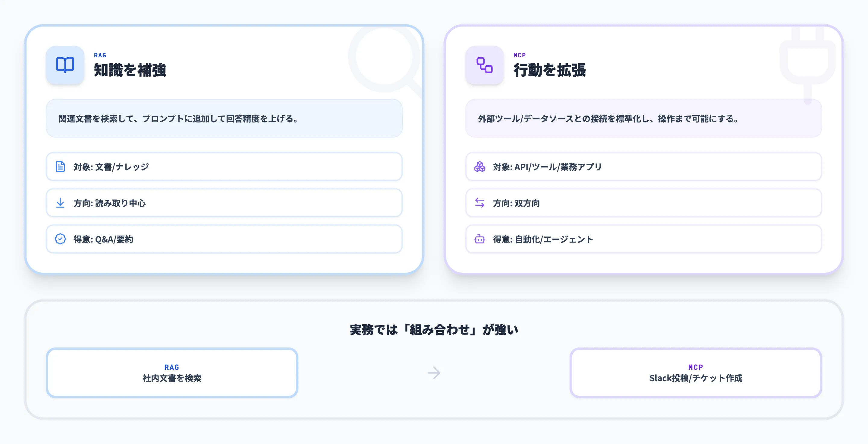Click the magnifying glass watermark on the RAG card

coord(384,61)
